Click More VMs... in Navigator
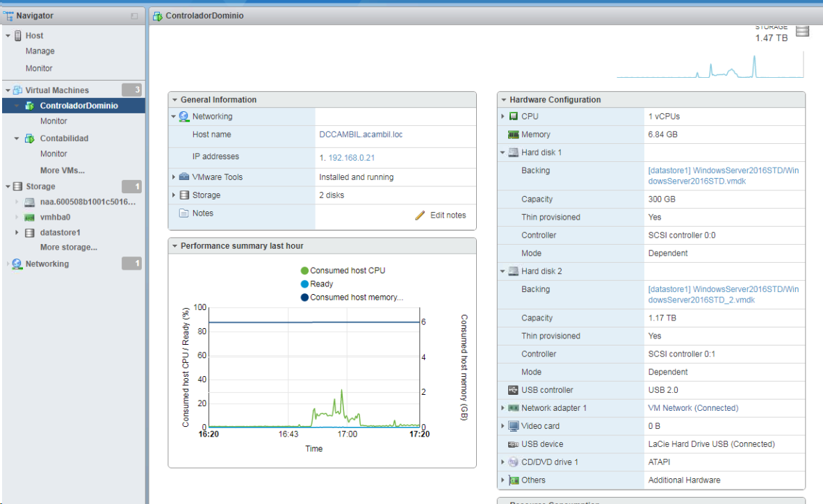 coord(62,170)
